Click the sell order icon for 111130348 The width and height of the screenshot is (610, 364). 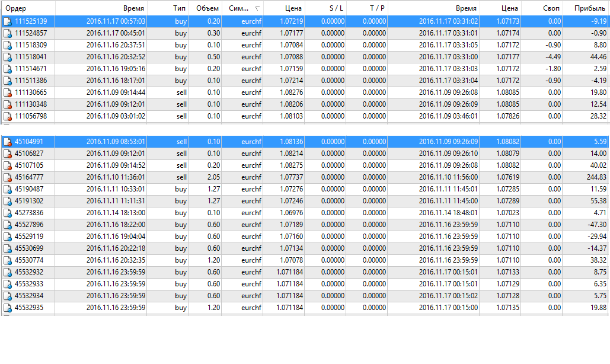(x=7, y=104)
